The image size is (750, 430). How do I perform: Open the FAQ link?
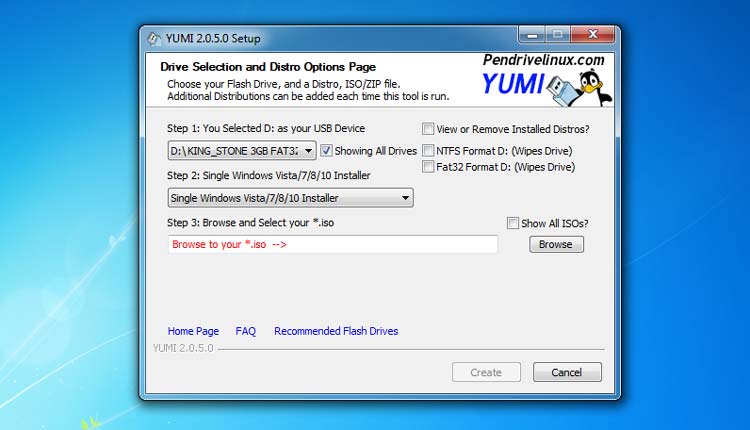pyautogui.click(x=245, y=331)
